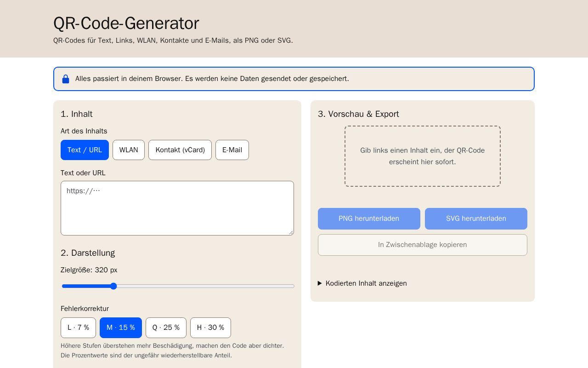Focus the Text oder URL input area

click(x=177, y=208)
